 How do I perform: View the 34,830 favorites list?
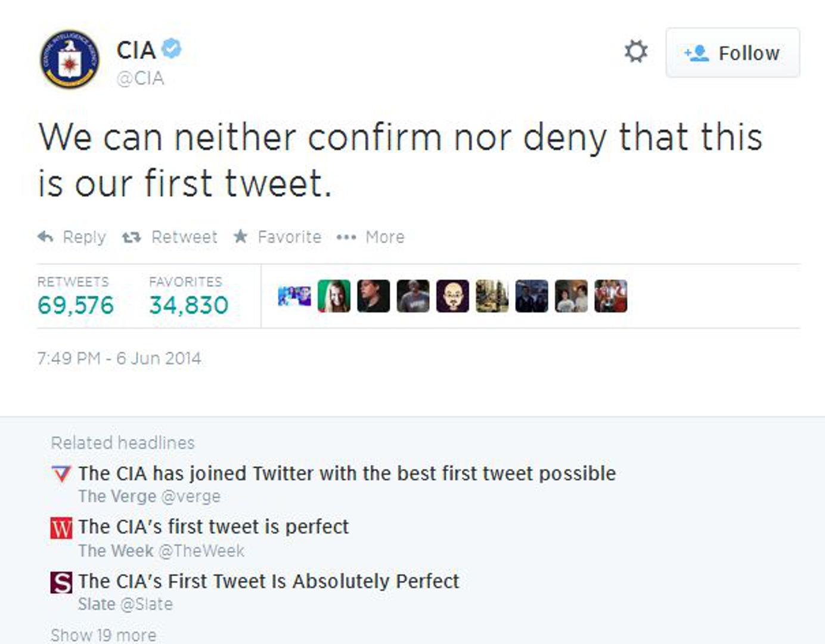pos(188,305)
